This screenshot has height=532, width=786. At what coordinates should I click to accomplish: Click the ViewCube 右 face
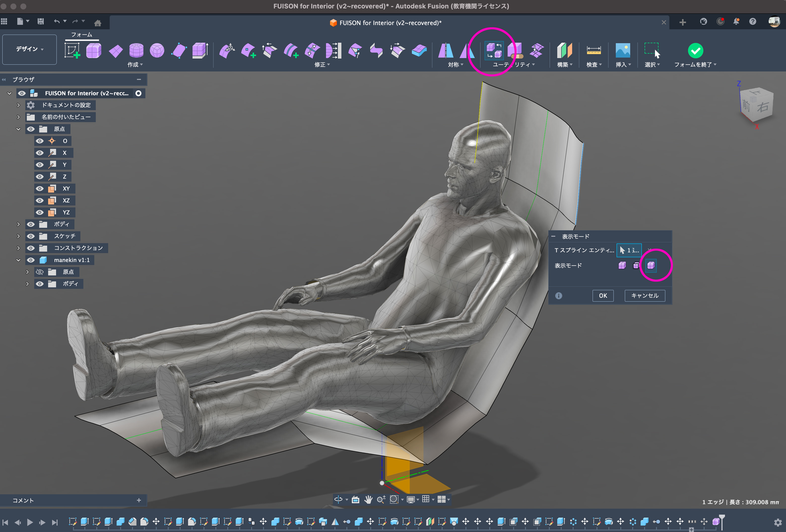[x=762, y=107]
